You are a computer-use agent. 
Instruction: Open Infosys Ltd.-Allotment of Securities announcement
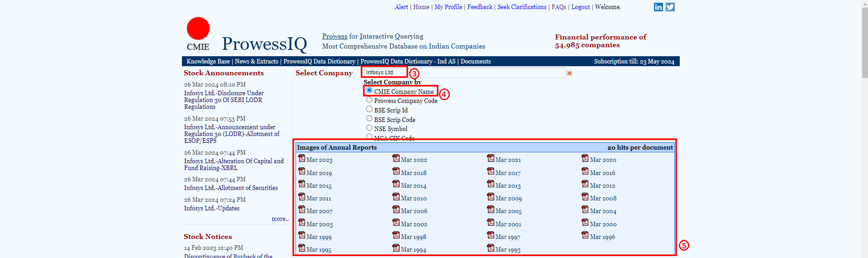(x=231, y=188)
